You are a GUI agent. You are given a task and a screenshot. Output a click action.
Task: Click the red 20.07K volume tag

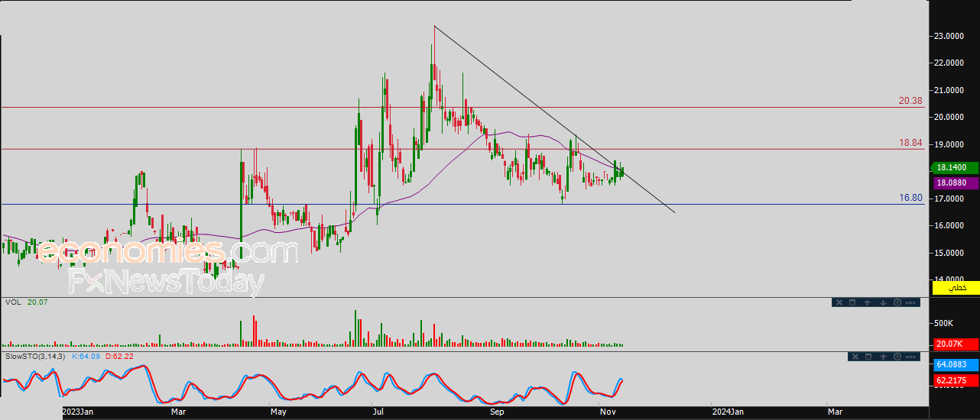coord(955,344)
